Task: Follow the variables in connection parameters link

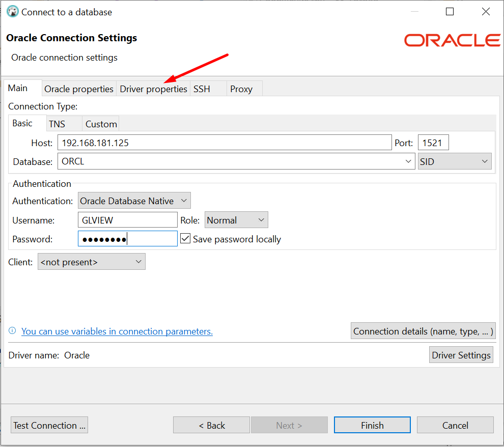Action: coord(117,331)
